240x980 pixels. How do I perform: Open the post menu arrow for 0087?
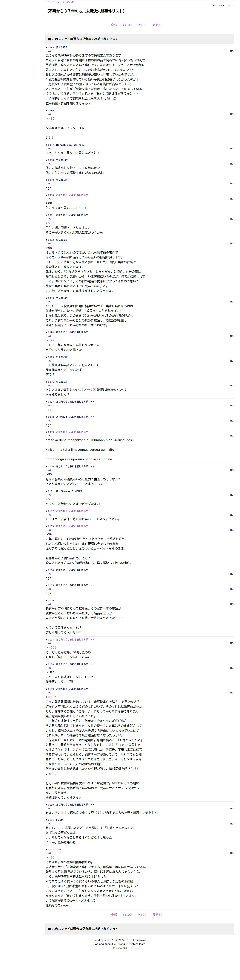click(47, 145)
